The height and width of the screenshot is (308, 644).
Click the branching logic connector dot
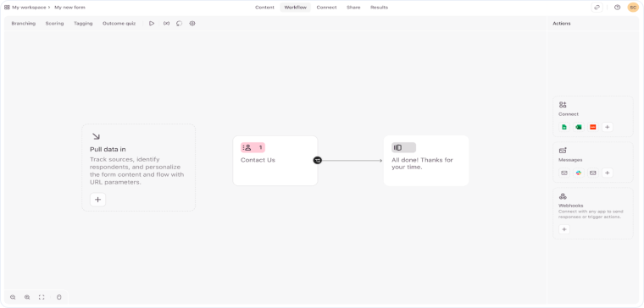318,161
